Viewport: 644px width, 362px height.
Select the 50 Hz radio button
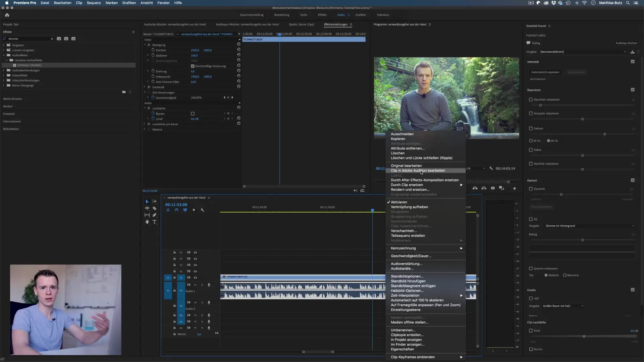(531, 141)
